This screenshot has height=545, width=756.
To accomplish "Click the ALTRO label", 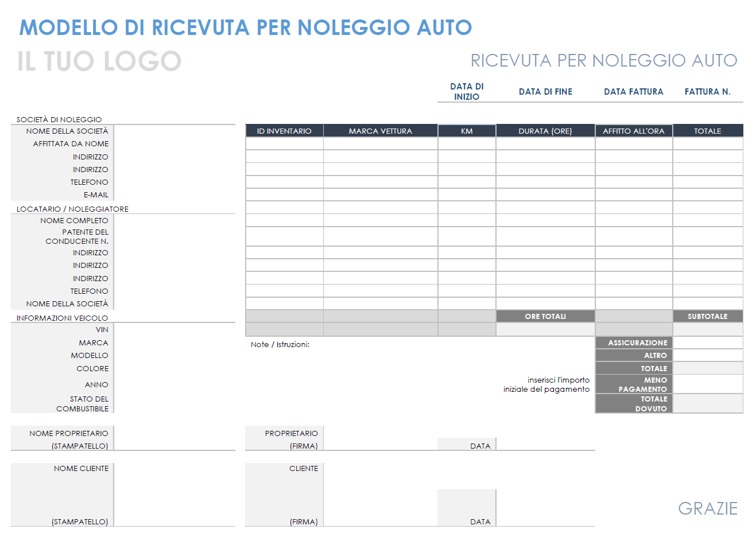I will [634, 355].
